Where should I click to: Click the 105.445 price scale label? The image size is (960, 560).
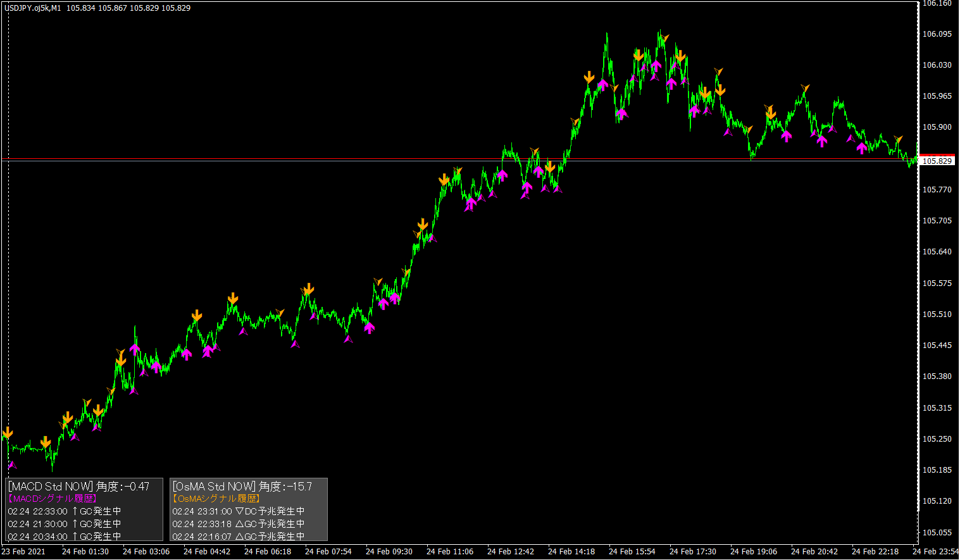pyautogui.click(x=937, y=345)
